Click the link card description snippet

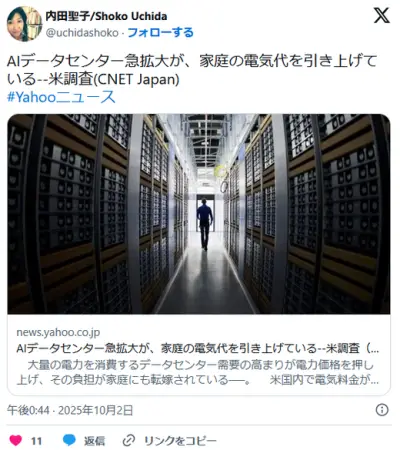click(x=198, y=372)
